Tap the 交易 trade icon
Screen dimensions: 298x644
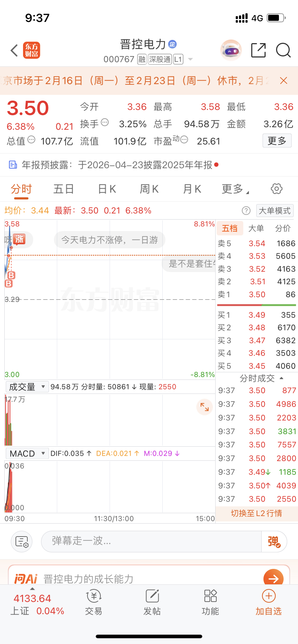(94, 602)
